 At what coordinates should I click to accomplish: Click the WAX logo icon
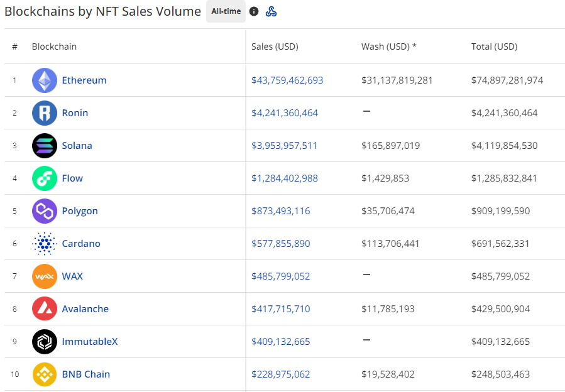click(45, 276)
